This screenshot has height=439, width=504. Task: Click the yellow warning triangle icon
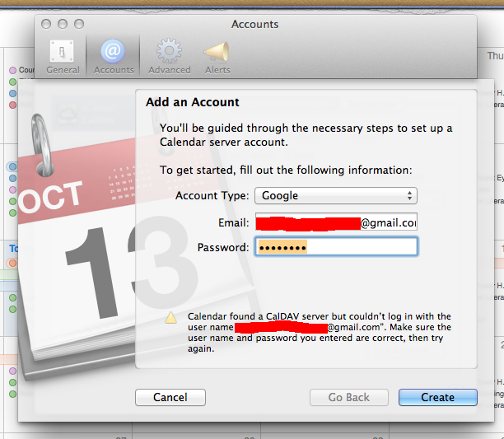point(170,318)
